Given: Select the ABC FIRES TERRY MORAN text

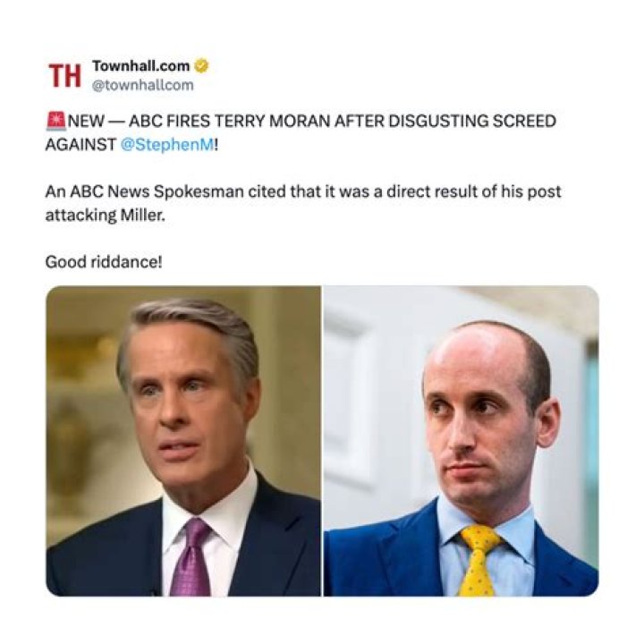Looking at the screenshot, I should (230, 121).
